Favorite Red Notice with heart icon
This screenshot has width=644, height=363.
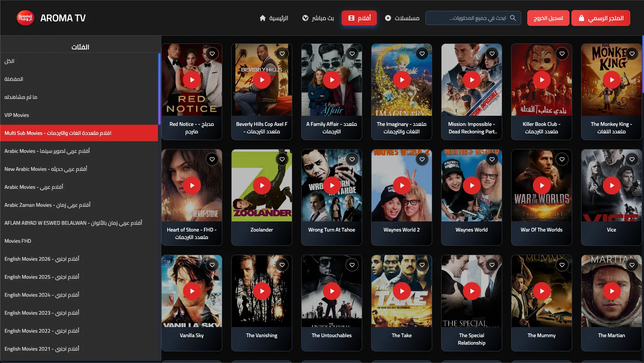point(212,54)
